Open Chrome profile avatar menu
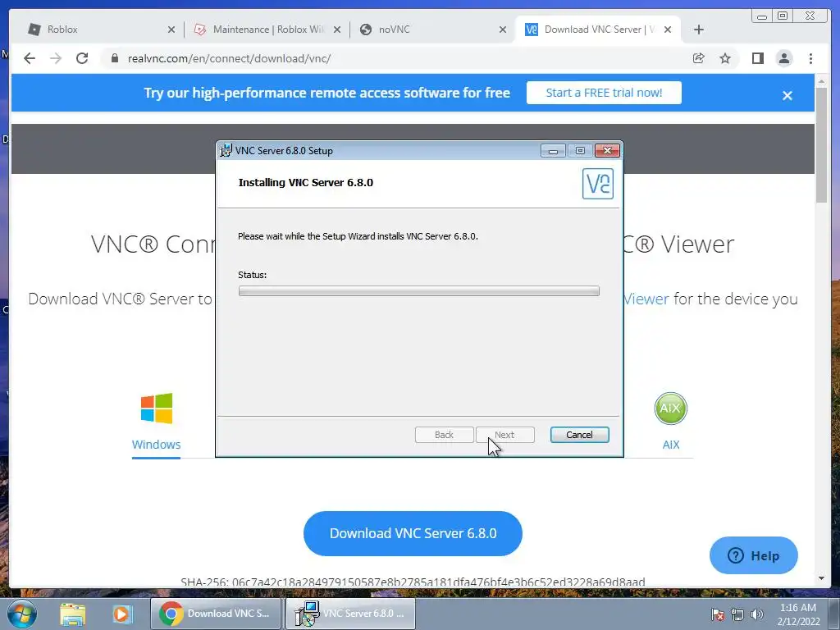 click(x=784, y=58)
